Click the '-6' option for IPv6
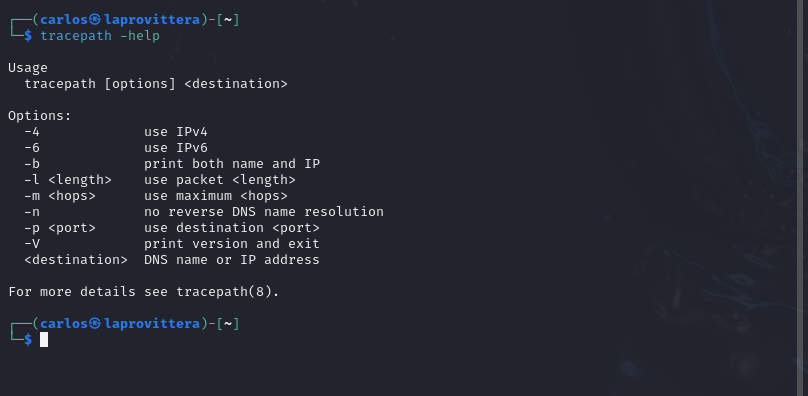This screenshot has height=396, width=808. tap(32, 148)
